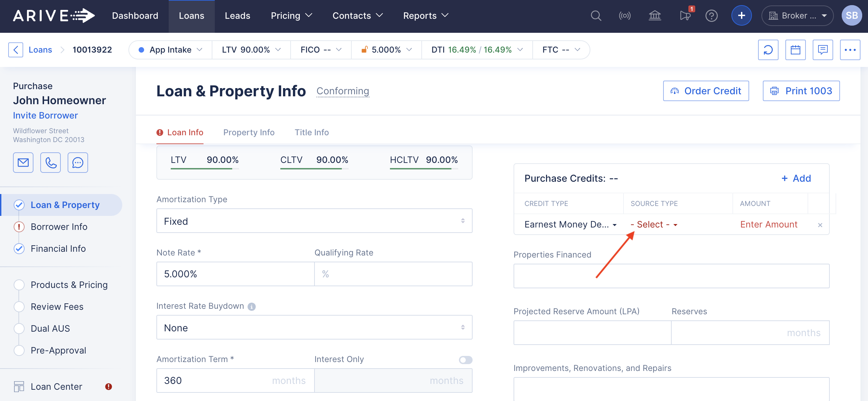
Task: Click the search magnifier icon
Action: tap(596, 16)
